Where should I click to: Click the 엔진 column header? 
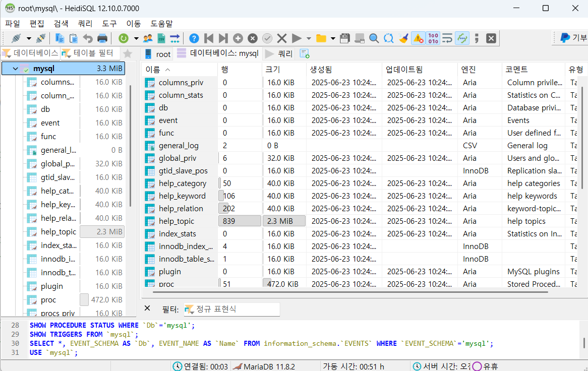[480, 70]
